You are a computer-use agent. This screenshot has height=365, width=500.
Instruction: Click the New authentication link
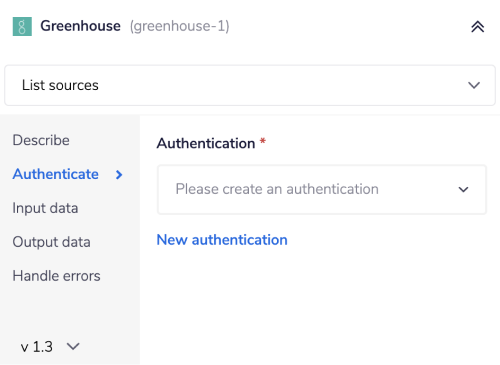(222, 240)
